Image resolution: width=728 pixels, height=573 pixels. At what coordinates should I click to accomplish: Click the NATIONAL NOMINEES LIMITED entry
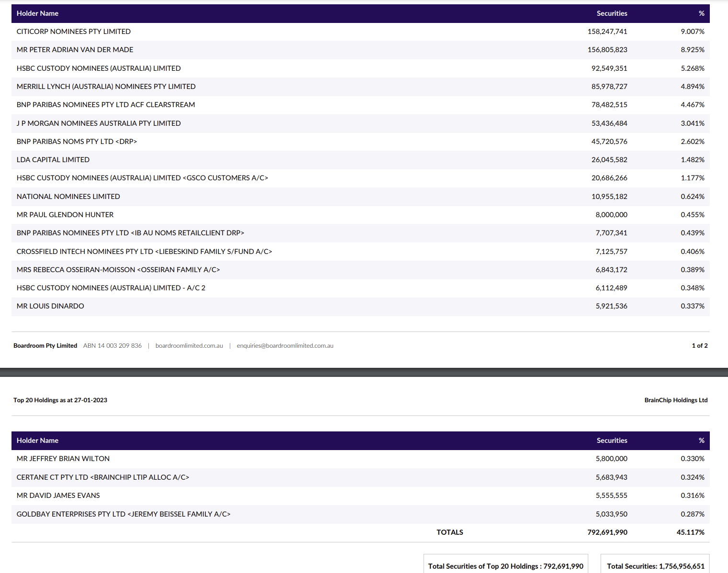[68, 197]
